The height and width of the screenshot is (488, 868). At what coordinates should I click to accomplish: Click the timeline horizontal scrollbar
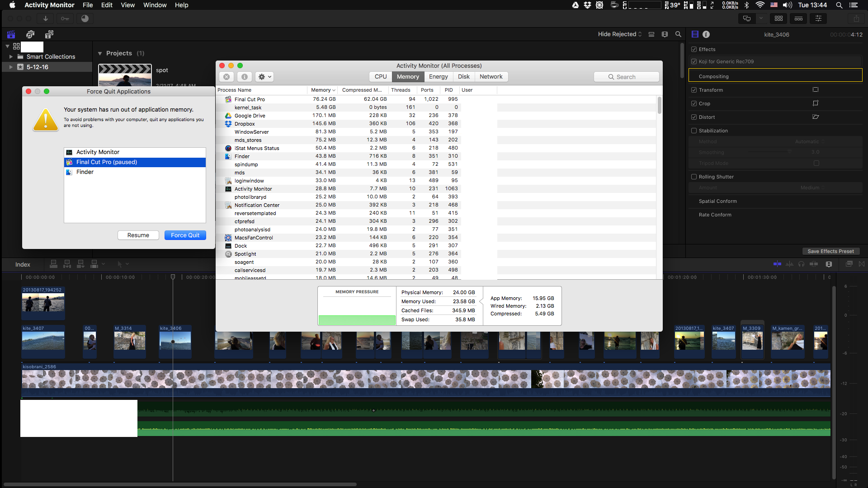coord(180,484)
